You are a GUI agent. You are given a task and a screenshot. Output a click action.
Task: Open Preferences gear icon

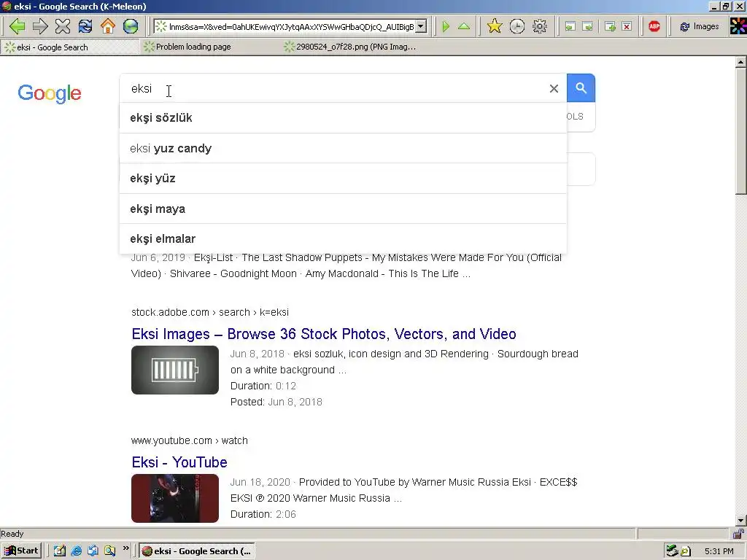539,26
